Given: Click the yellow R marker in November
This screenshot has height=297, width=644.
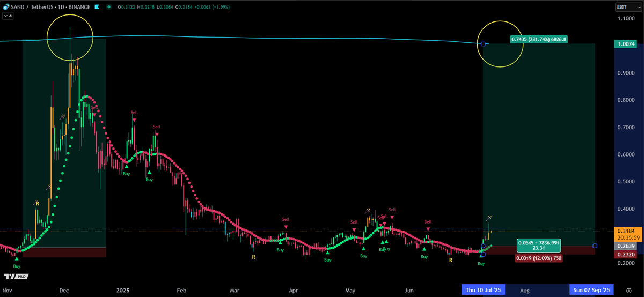Looking at the screenshot, I should click(x=37, y=204).
